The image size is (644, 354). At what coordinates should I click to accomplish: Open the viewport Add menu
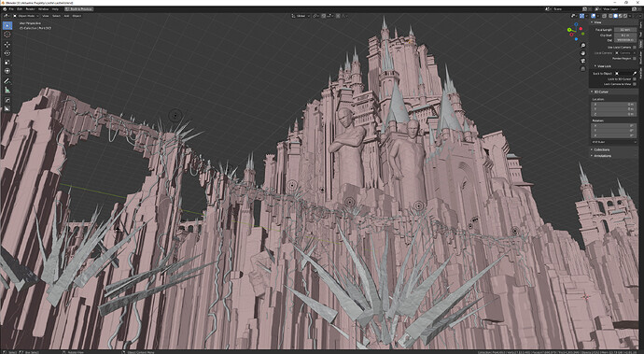click(66, 16)
